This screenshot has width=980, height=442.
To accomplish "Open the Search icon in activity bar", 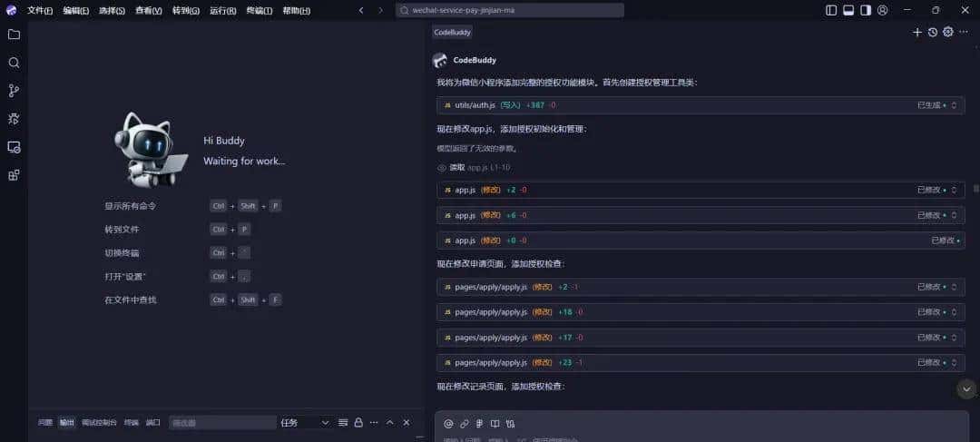I will pos(14,63).
